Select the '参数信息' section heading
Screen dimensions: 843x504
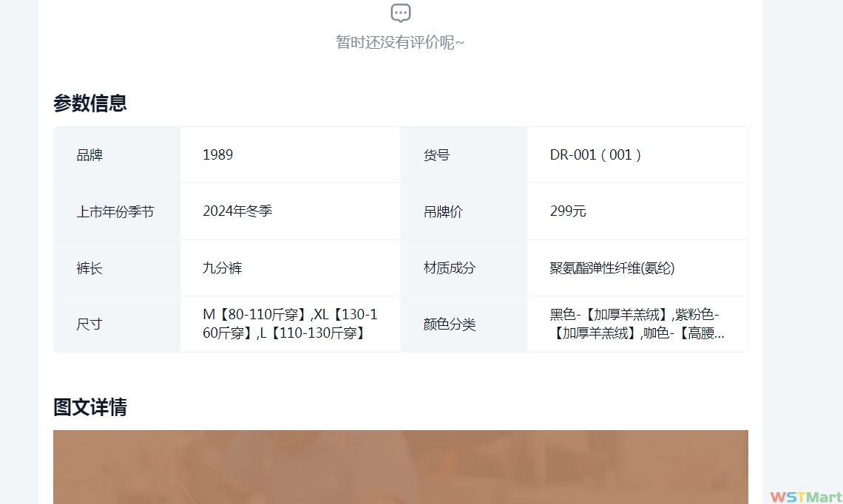90,103
